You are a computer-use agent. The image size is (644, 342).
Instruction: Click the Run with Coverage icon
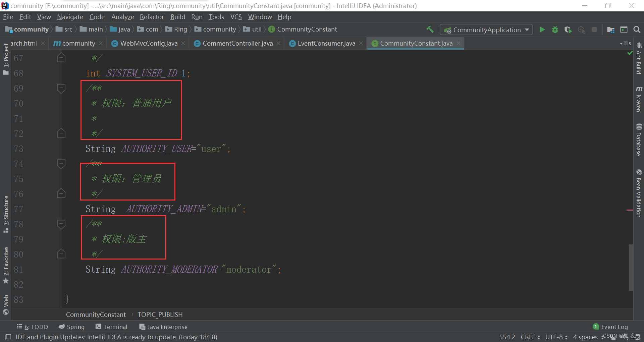pos(568,30)
